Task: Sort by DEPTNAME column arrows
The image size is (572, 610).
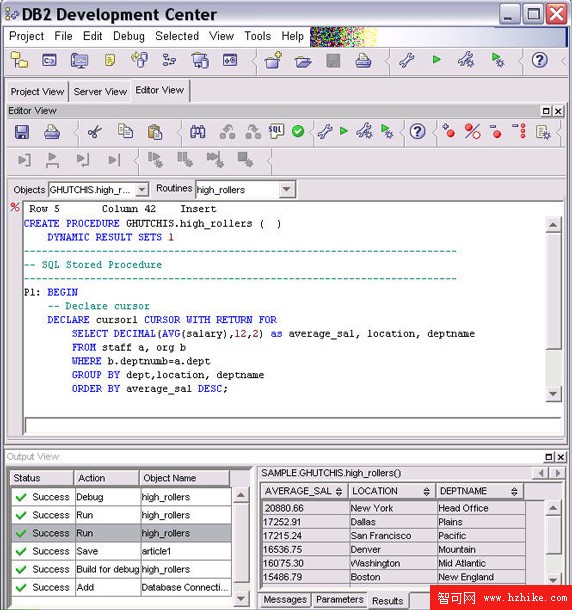Action: coord(514,491)
